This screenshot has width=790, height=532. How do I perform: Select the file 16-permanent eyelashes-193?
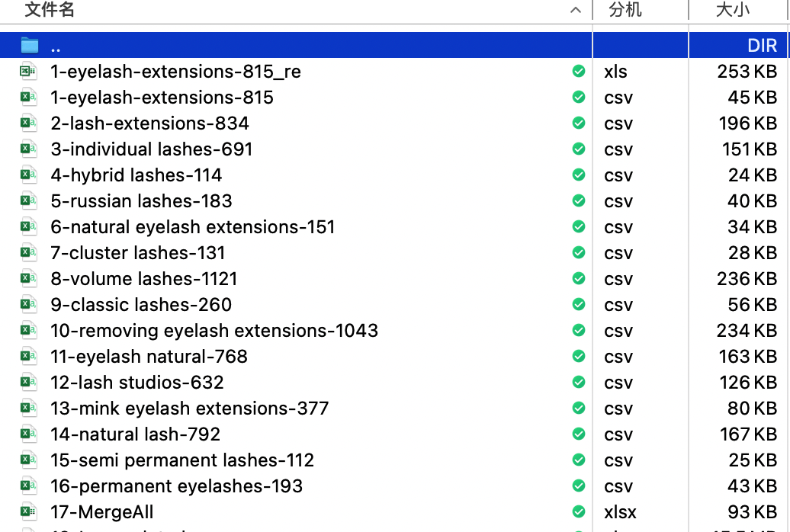pos(177,486)
